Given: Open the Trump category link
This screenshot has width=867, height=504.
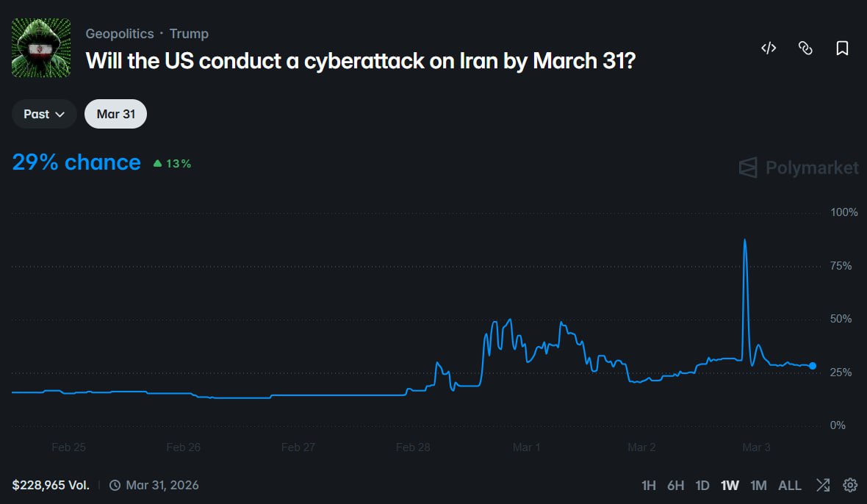Looking at the screenshot, I should [189, 33].
